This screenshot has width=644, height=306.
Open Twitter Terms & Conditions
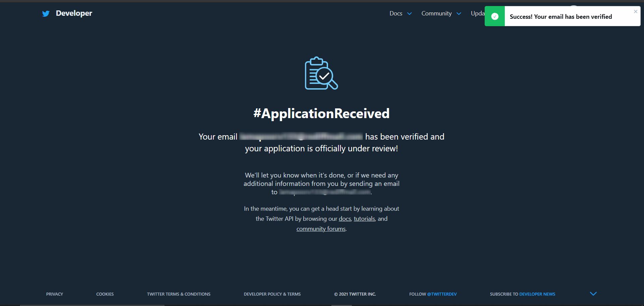(179, 294)
